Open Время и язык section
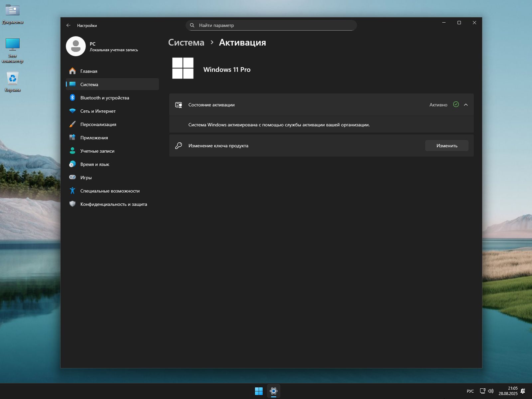The width and height of the screenshot is (532, 399). click(x=112, y=164)
